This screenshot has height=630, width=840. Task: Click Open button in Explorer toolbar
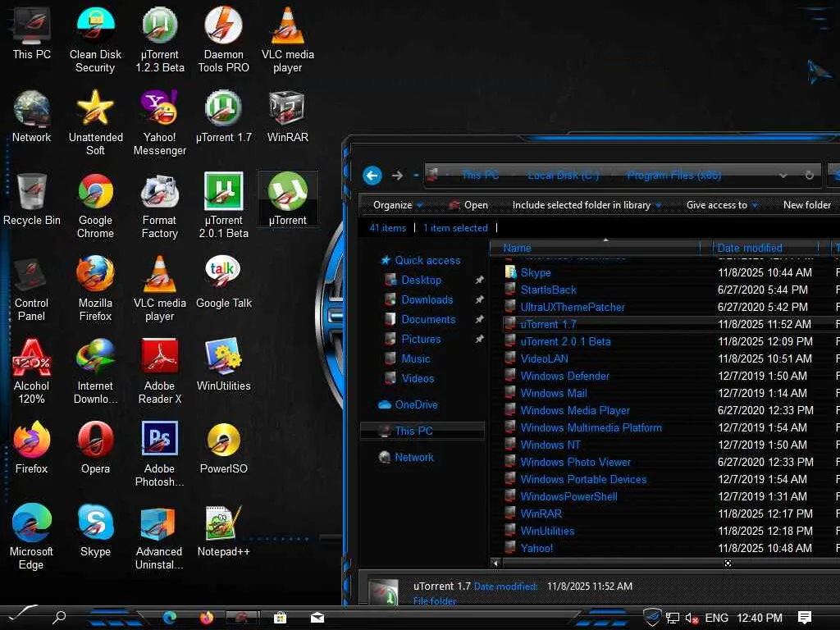pyautogui.click(x=468, y=205)
